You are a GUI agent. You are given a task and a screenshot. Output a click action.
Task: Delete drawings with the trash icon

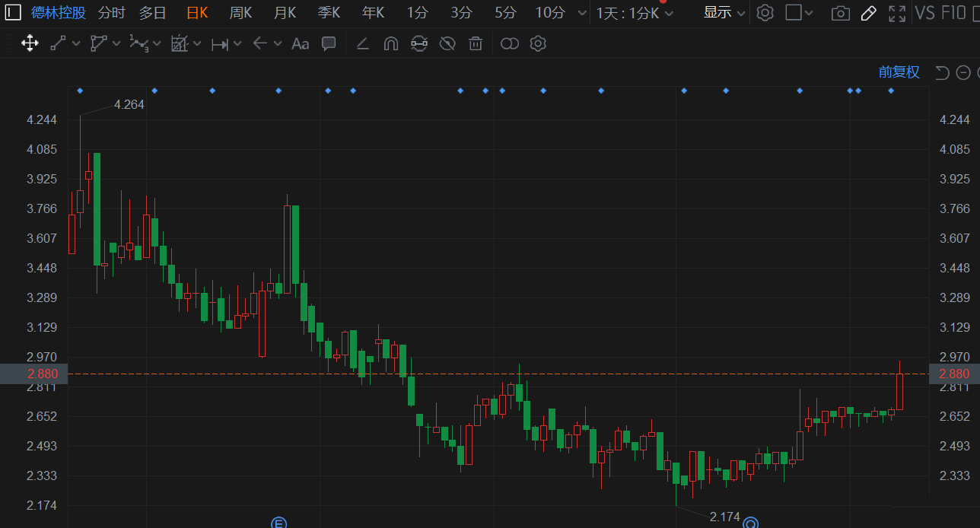(476, 43)
